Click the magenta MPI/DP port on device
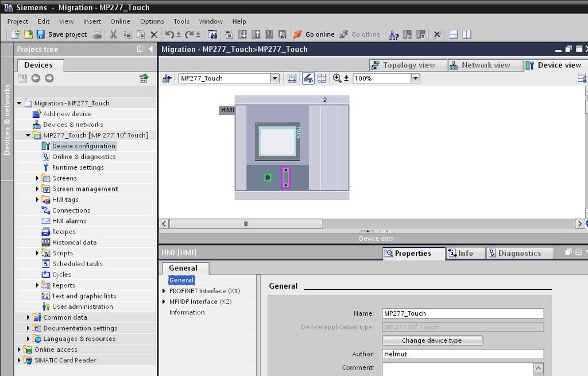 (x=286, y=177)
